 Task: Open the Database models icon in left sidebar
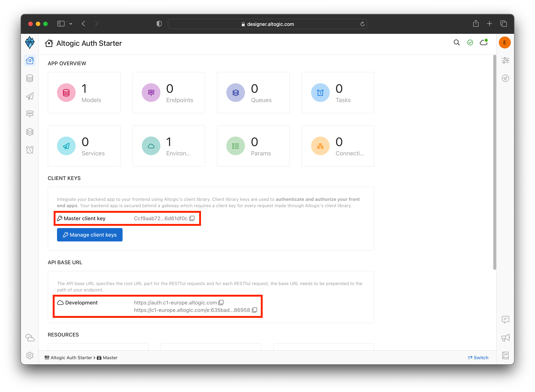point(30,78)
